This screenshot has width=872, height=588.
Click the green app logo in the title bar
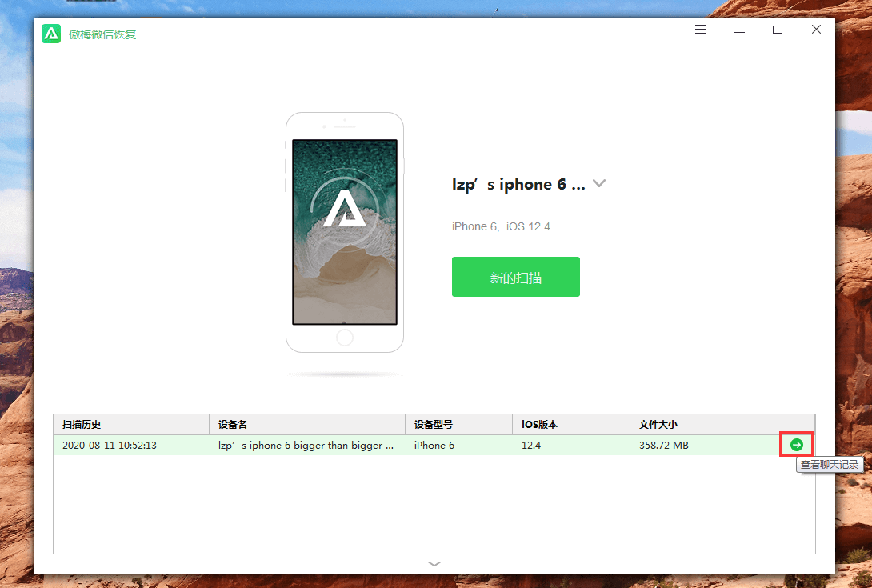52,34
